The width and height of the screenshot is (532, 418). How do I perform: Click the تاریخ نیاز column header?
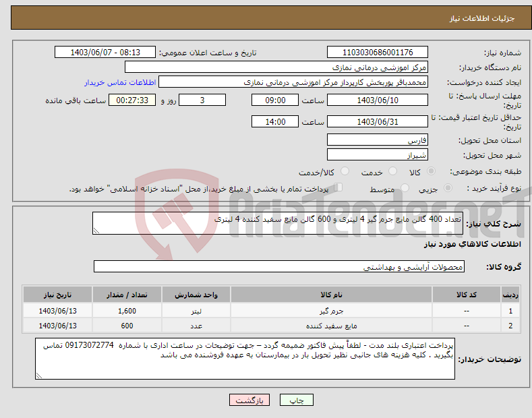point(57,295)
